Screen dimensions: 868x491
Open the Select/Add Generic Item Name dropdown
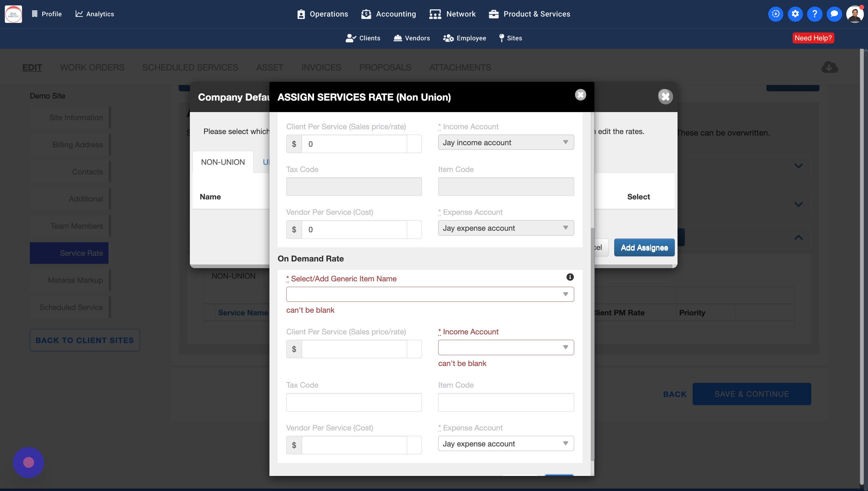430,294
